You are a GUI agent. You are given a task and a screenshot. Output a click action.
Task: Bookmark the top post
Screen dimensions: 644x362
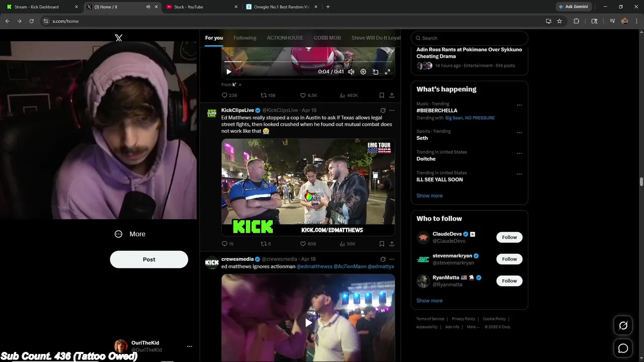pyautogui.click(x=382, y=95)
